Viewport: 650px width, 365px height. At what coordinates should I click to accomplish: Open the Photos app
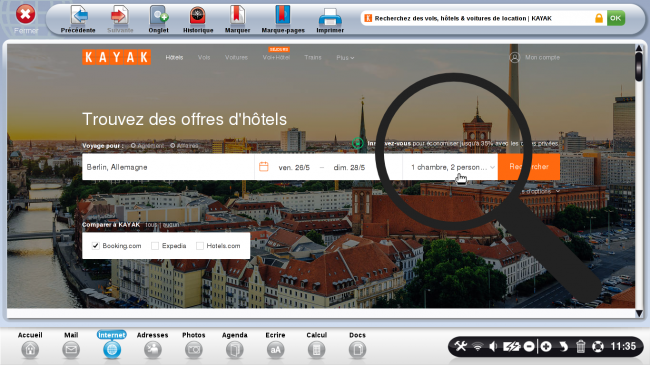pyautogui.click(x=194, y=345)
